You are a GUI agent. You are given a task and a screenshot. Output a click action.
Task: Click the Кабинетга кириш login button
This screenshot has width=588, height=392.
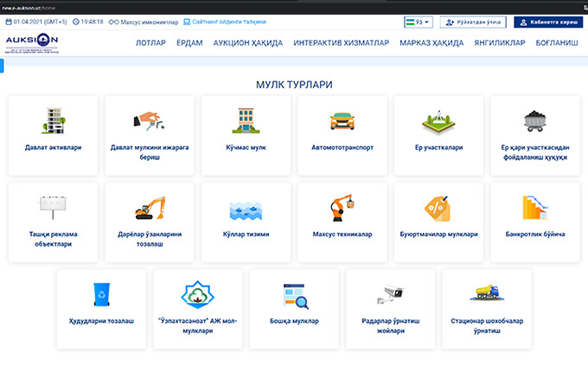point(547,22)
